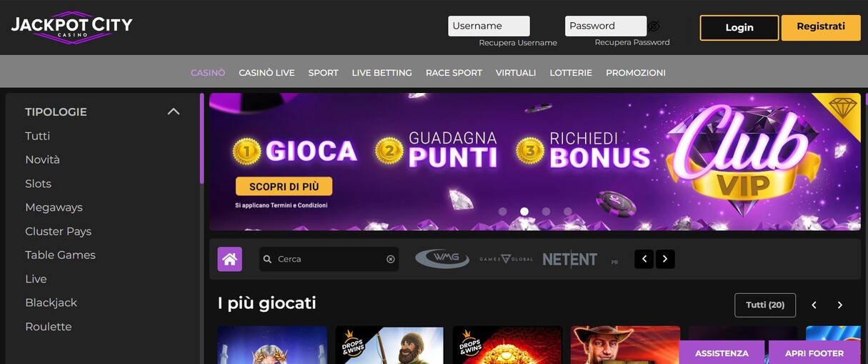Viewport: 868px width, 364px height.
Task: Choose the Games Global provider logo
Action: [x=506, y=259]
